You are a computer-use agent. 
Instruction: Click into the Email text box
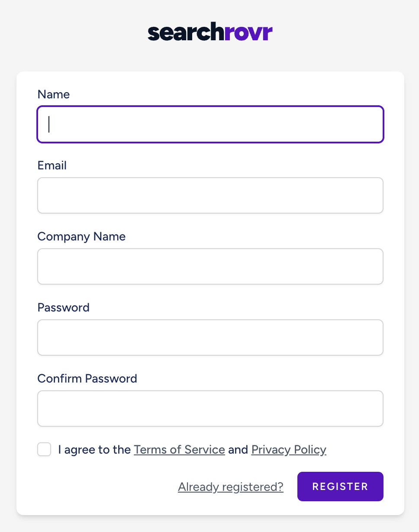tap(210, 195)
